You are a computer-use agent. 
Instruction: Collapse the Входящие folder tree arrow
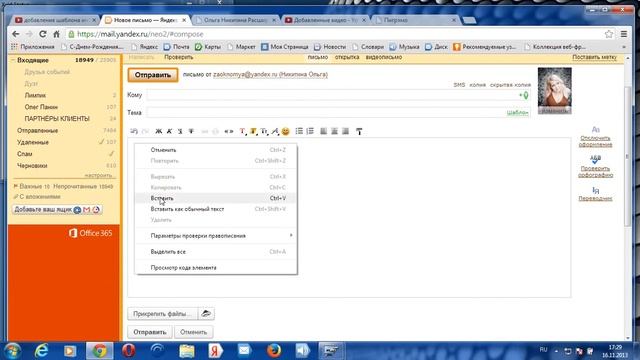pyautogui.click(x=13, y=60)
